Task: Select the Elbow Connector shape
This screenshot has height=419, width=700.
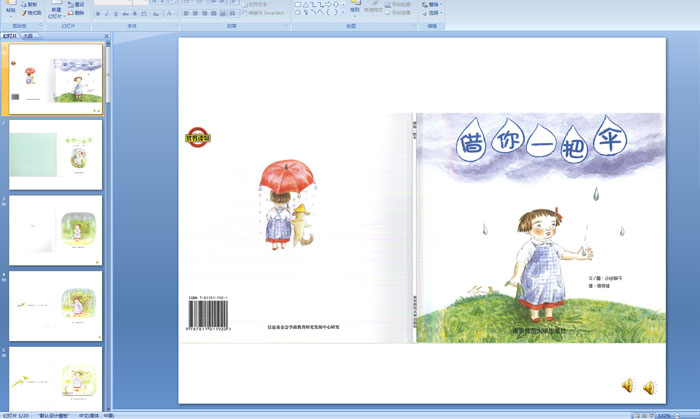Action: [313, 4]
